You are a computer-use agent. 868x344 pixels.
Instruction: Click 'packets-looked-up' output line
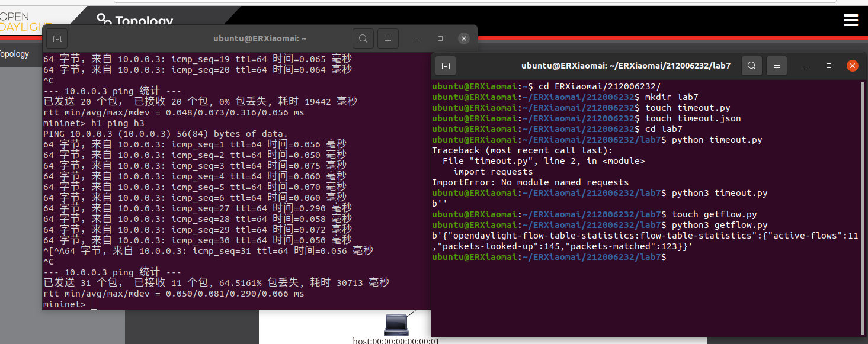coord(562,246)
